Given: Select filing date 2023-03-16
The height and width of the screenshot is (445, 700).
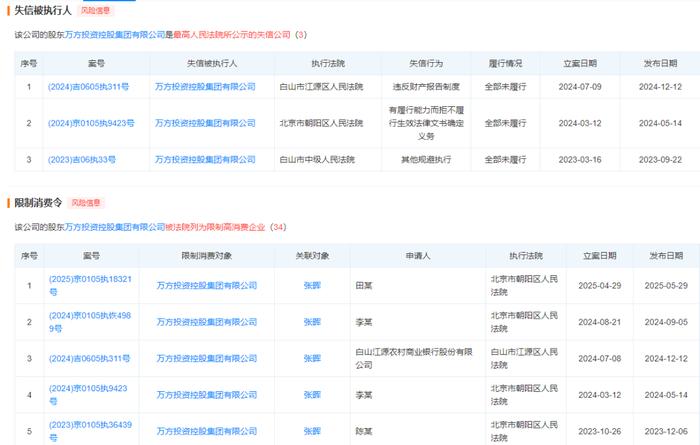Looking at the screenshot, I should (580, 159).
